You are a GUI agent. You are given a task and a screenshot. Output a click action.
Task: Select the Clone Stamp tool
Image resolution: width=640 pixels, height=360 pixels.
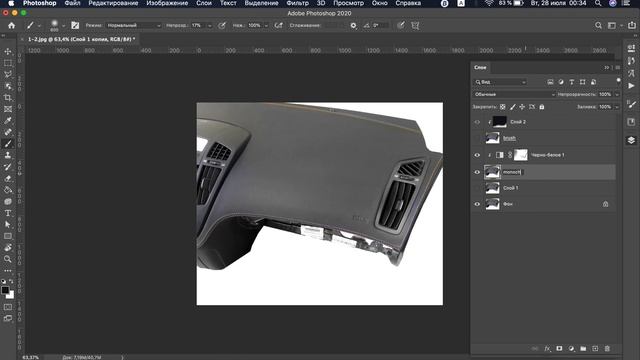coord(8,155)
